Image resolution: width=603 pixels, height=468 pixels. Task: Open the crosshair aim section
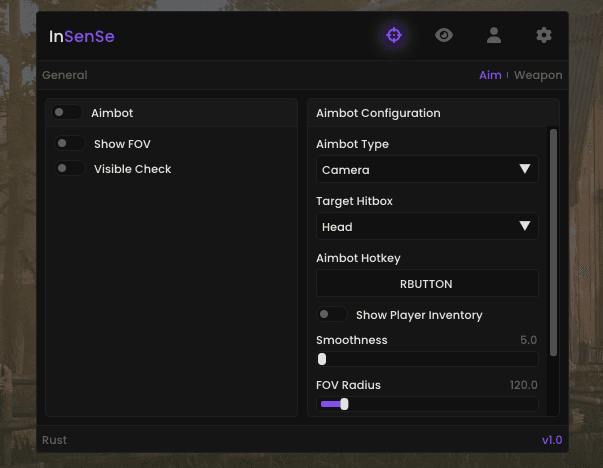coord(394,36)
